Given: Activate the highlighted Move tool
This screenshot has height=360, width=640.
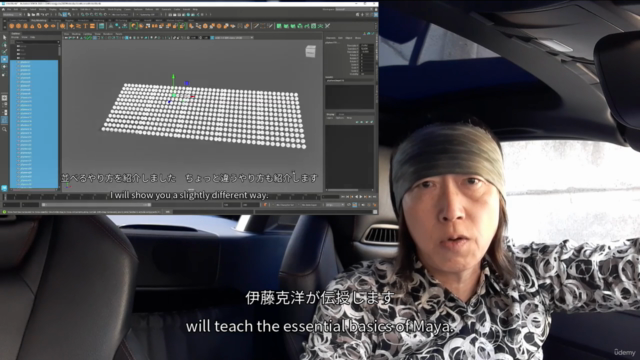Looking at the screenshot, I should tap(4, 59).
